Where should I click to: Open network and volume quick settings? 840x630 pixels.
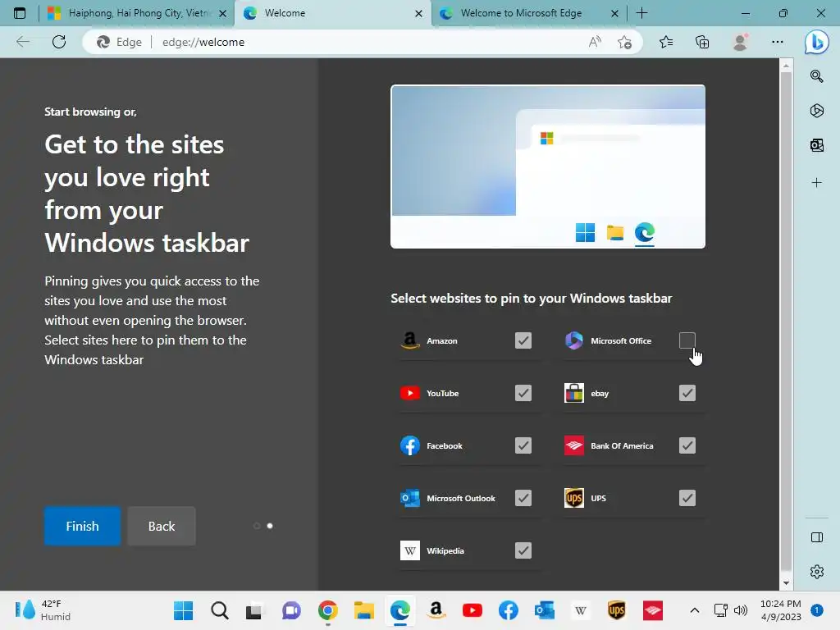click(x=730, y=610)
